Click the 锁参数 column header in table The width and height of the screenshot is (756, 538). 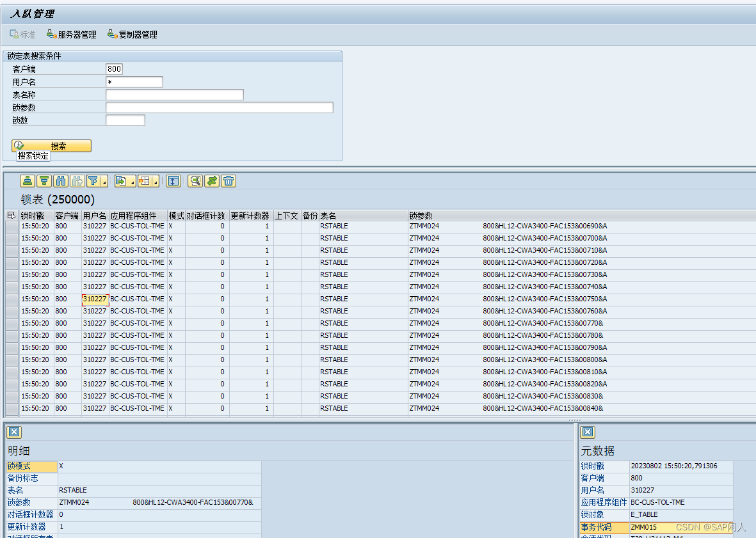(x=582, y=216)
